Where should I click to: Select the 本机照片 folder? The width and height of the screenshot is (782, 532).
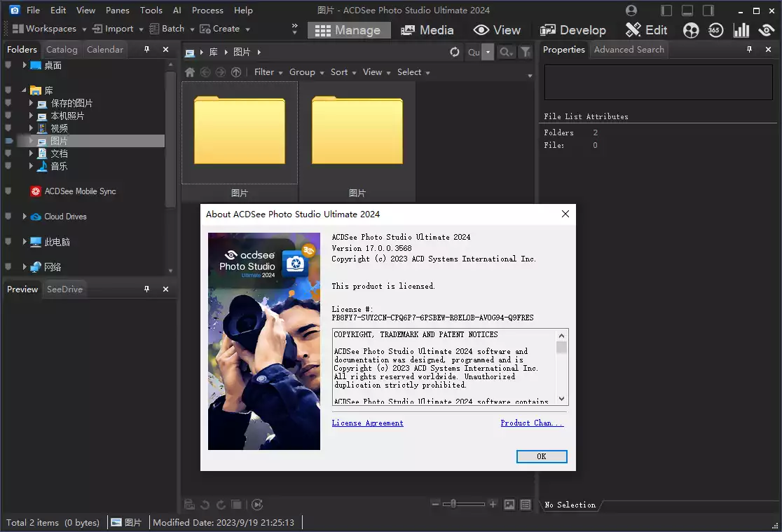point(67,116)
